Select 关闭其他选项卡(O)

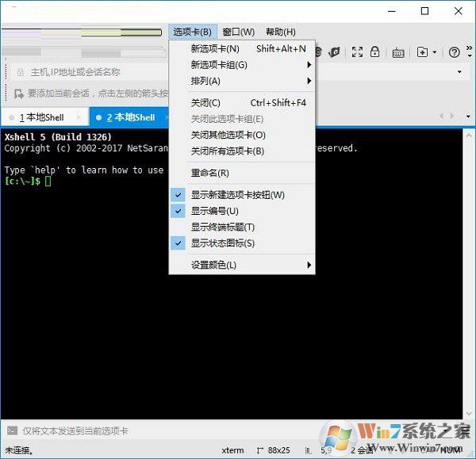point(242,135)
